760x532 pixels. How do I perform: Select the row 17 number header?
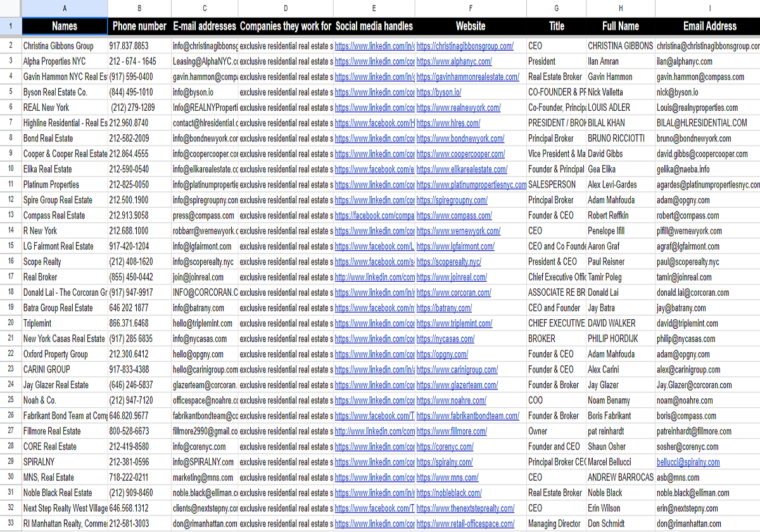pyautogui.click(x=11, y=277)
